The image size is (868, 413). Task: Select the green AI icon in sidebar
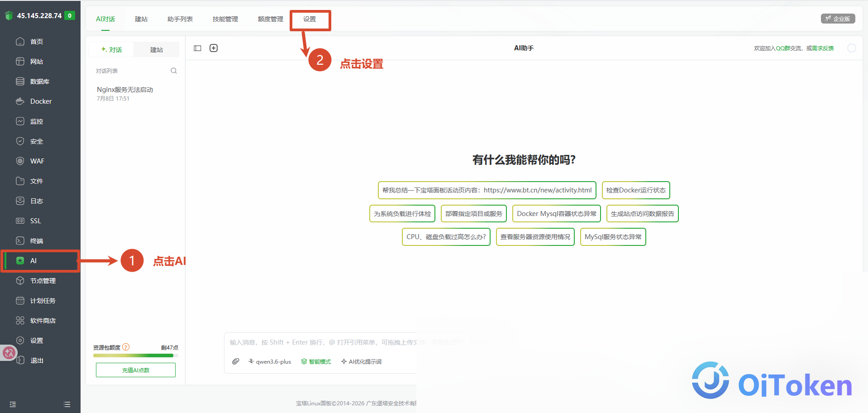click(20, 261)
